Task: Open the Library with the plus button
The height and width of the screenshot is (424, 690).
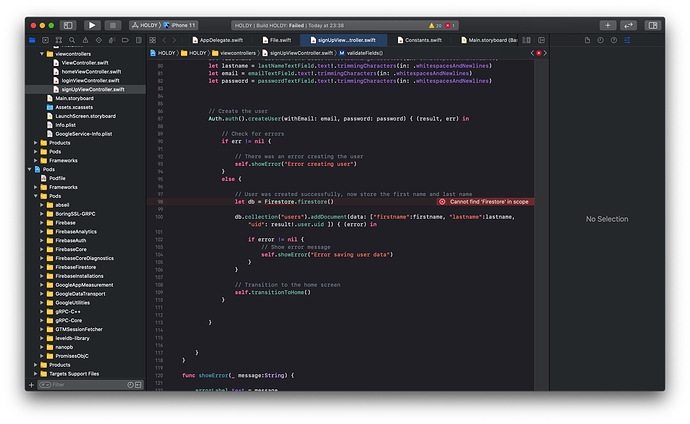Action: [608, 26]
